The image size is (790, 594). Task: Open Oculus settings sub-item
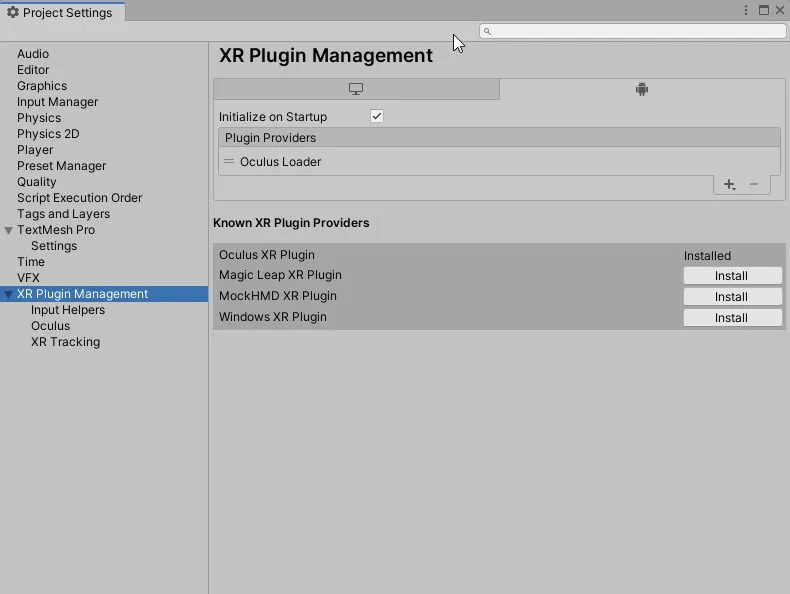click(50, 326)
